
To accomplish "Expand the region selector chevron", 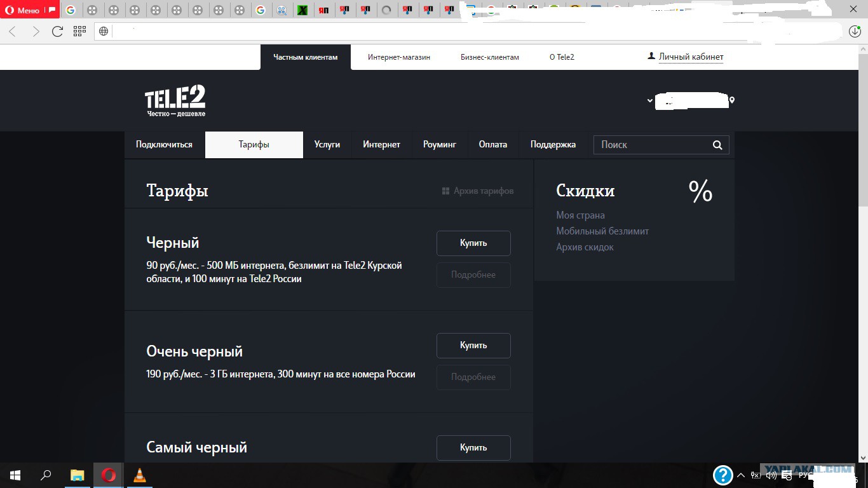I will coord(650,100).
